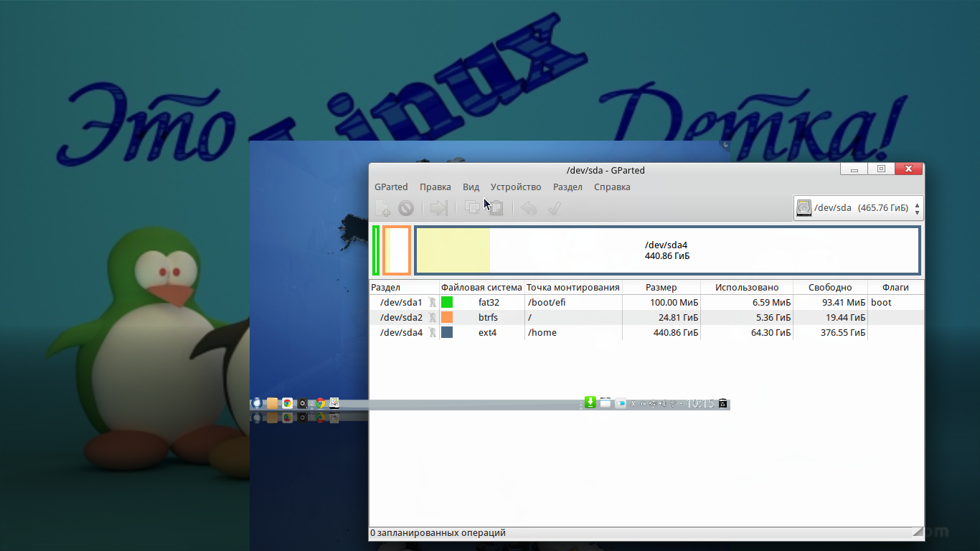Click the New partition toolbar icon

[382, 208]
